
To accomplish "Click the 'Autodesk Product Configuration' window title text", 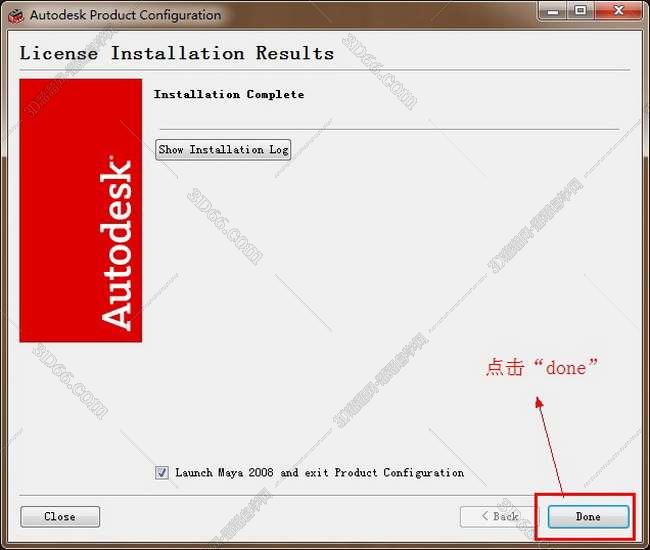I will (126, 15).
